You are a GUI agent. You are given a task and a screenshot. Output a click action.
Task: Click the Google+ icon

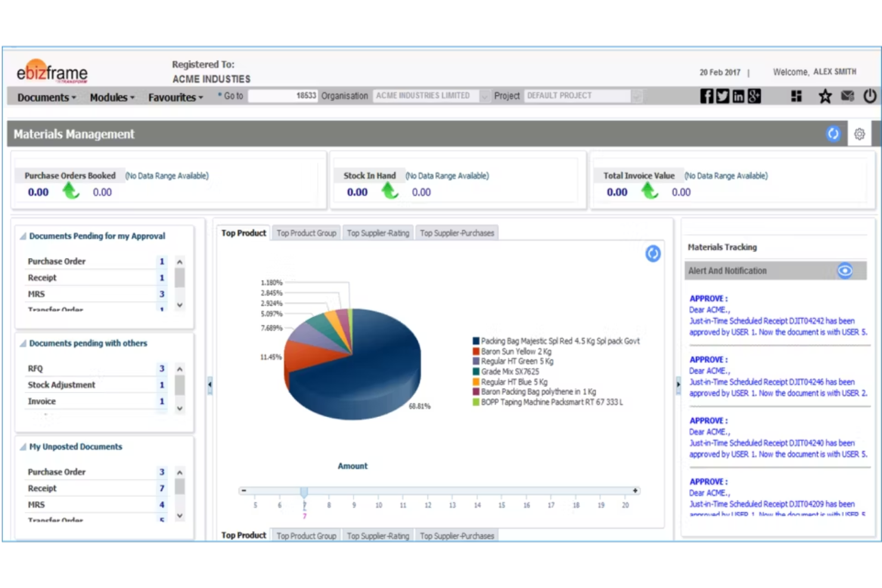coord(754,95)
